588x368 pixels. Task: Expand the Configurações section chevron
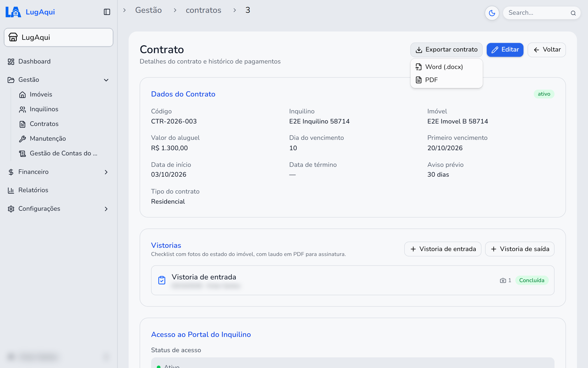[x=106, y=209]
